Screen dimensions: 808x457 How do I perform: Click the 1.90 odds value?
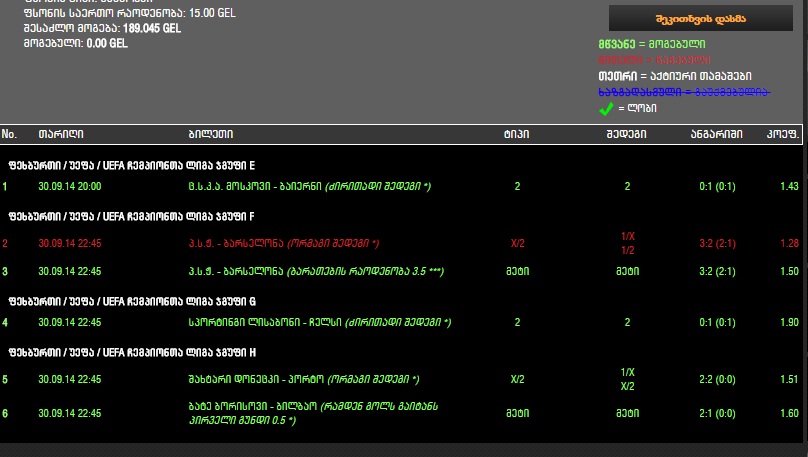click(x=789, y=322)
